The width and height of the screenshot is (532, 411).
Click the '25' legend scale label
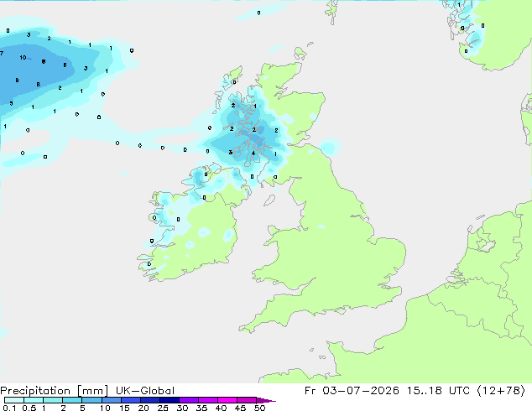[x=163, y=408]
